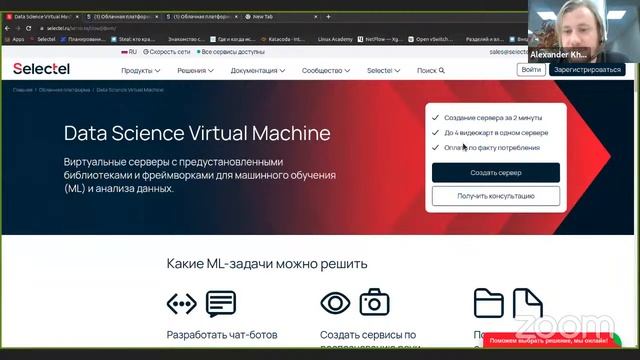
Task: Click Разработать чат-ботов text
Action: tap(222, 335)
